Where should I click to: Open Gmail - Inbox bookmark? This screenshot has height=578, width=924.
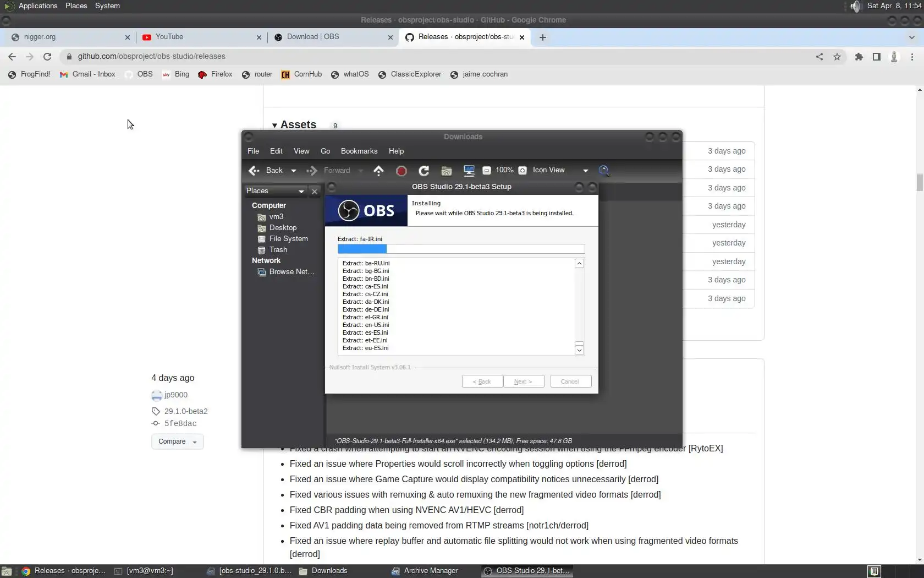tap(87, 74)
